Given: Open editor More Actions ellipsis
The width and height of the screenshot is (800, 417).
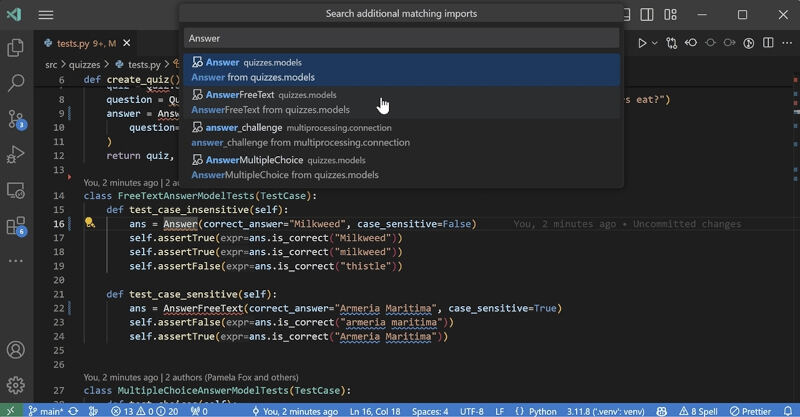Looking at the screenshot, I should [x=787, y=43].
